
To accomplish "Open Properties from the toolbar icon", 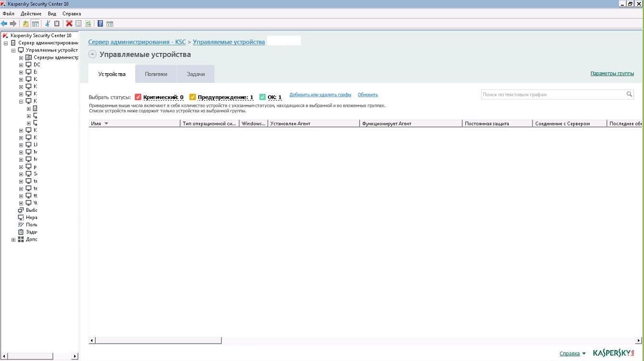I will click(78, 23).
